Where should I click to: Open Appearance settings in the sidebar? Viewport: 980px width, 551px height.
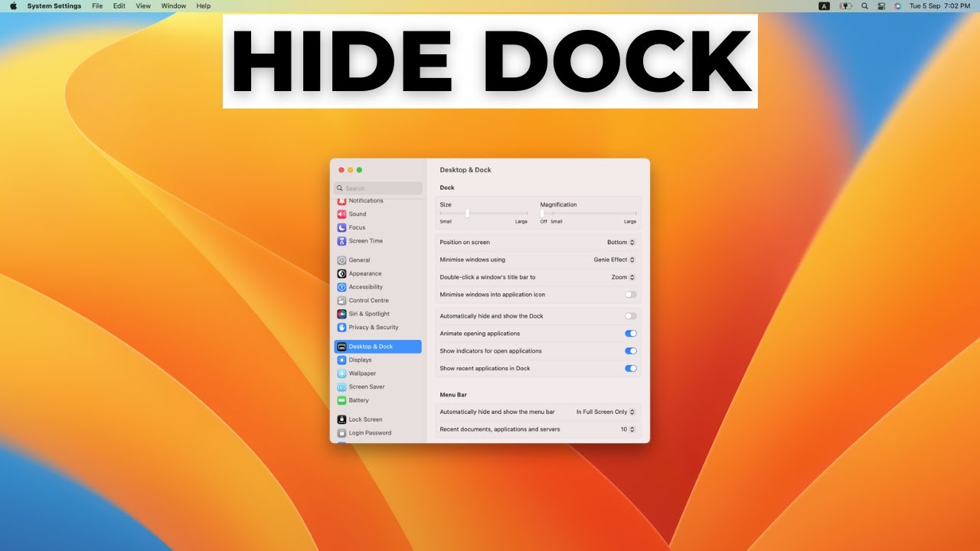pos(377,273)
